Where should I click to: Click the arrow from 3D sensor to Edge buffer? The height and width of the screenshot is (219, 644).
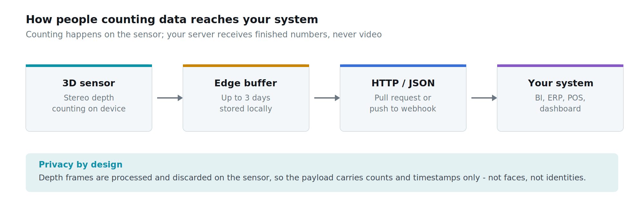170,98
